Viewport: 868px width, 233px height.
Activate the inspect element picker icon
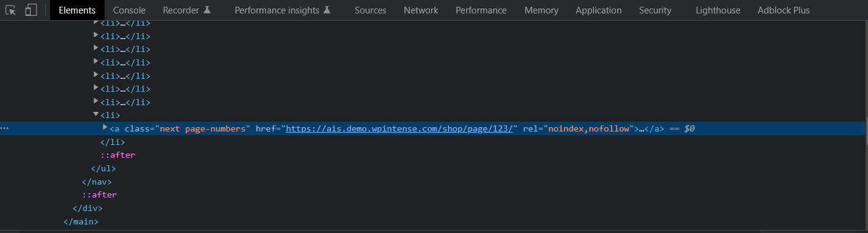[x=11, y=10]
